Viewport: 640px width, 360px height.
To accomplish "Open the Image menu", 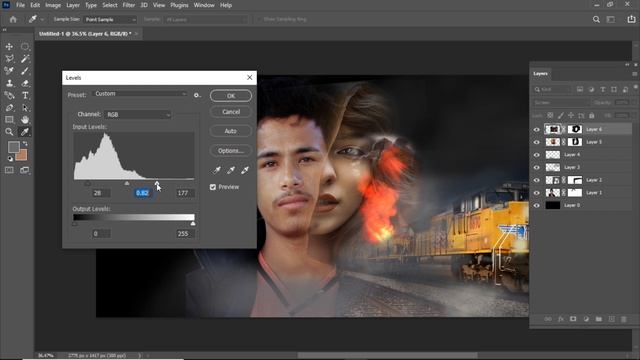I will point(53,5).
